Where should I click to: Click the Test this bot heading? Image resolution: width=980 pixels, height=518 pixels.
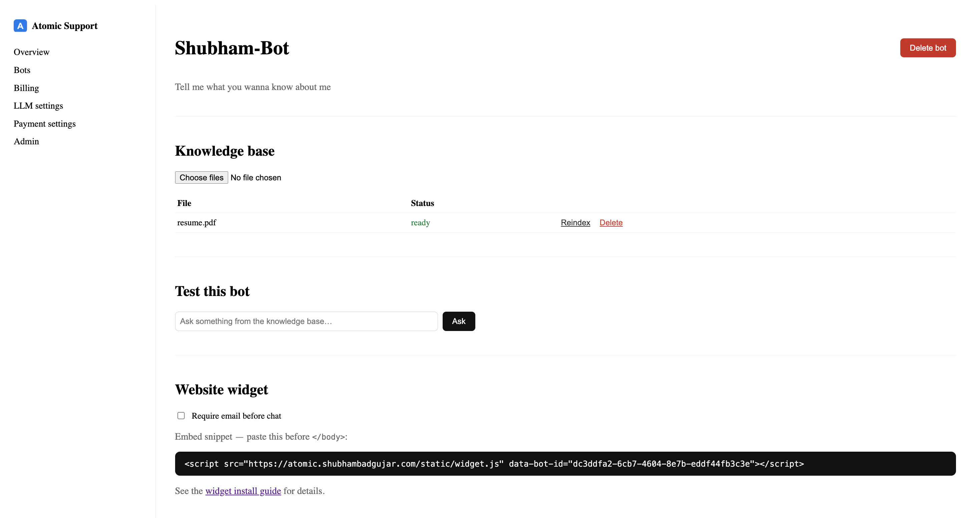click(212, 291)
